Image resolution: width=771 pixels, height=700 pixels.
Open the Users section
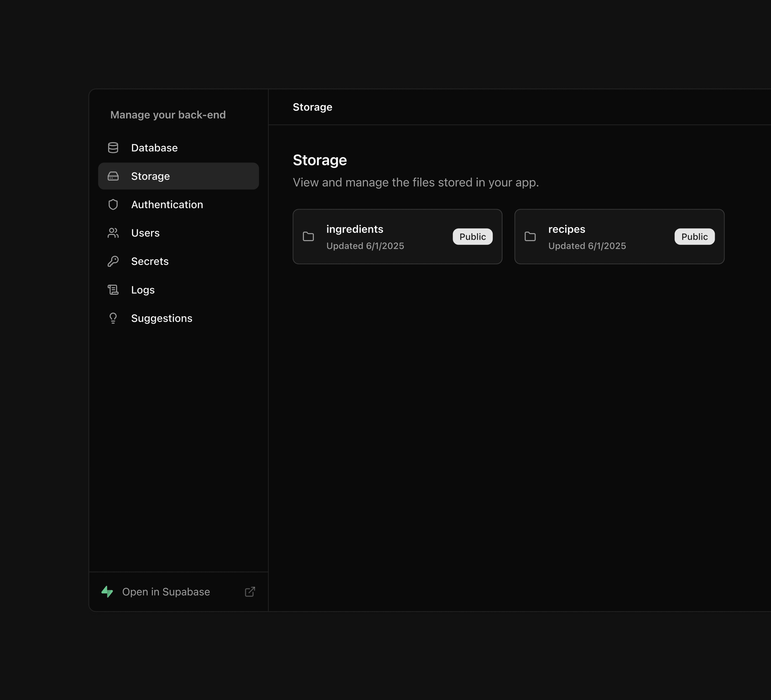[x=179, y=233]
